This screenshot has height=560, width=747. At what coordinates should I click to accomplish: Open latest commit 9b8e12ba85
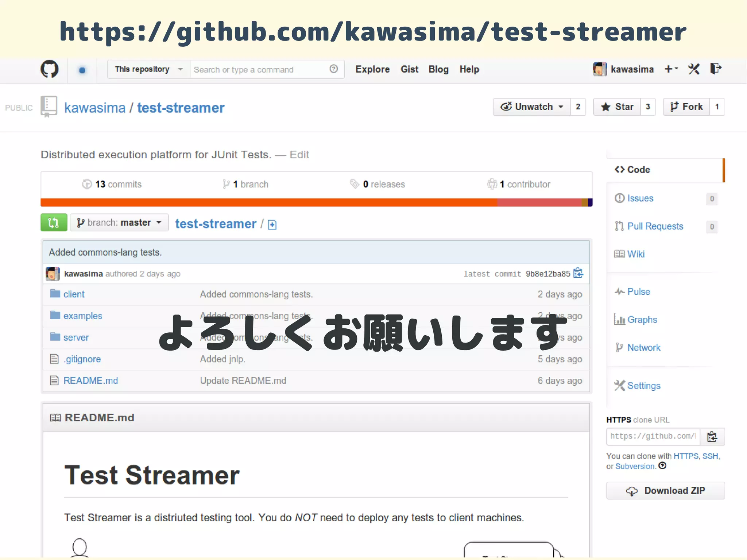coord(548,274)
